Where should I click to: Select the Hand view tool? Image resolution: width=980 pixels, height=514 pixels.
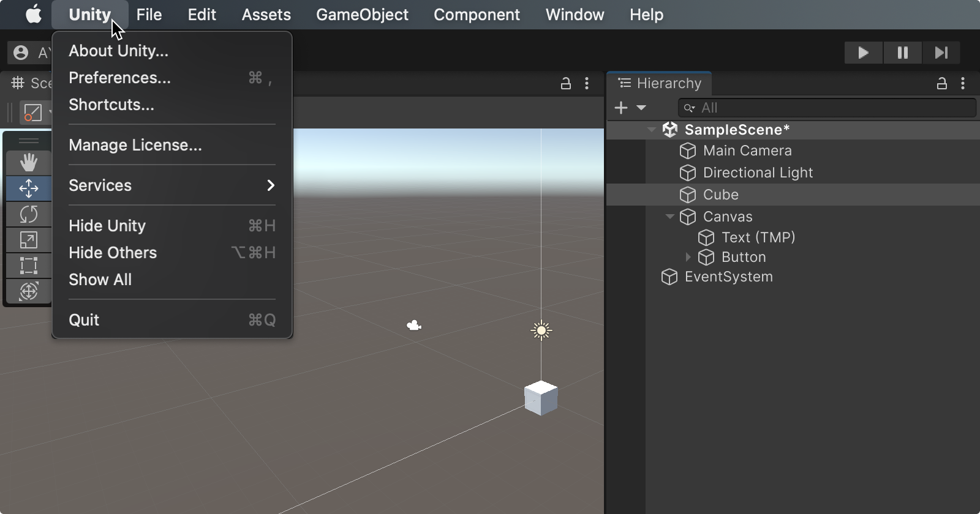(29, 163)
